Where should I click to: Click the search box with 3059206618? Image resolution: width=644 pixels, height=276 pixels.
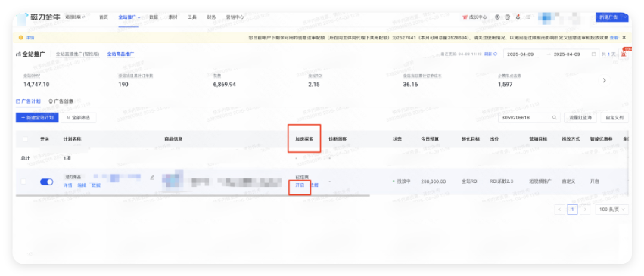click(530, 118)
